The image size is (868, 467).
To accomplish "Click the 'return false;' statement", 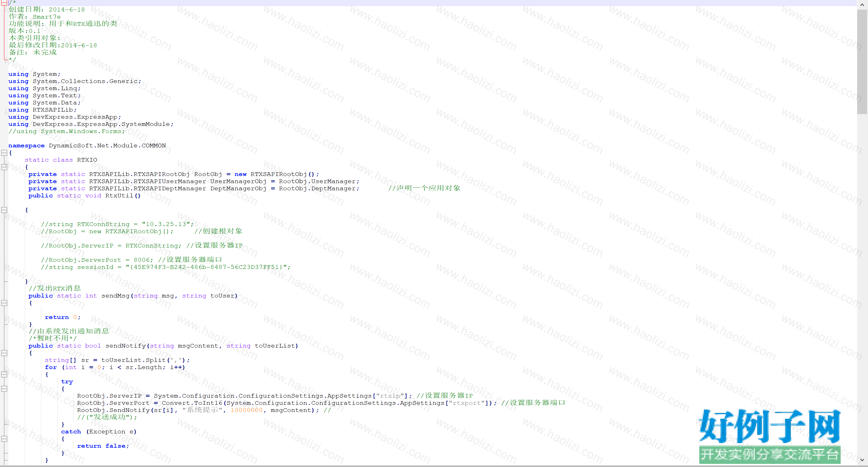I will [103, 446].
